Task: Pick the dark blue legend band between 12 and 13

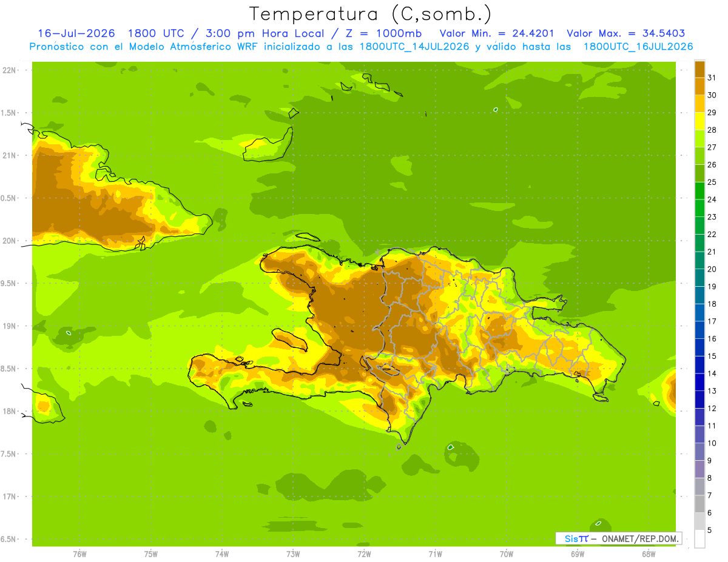Action: (x=699, y=400)
